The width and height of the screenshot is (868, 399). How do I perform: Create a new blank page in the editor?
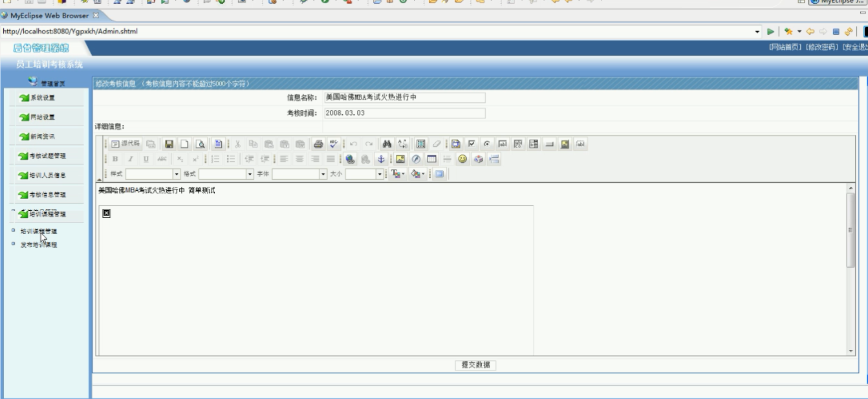[x=184, y=144]
